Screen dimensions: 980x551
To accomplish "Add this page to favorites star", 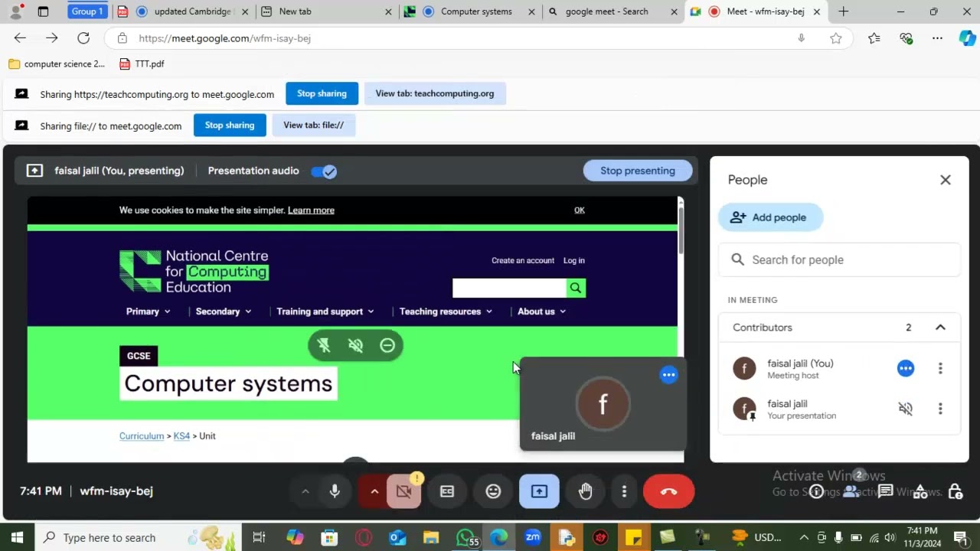I will (x=836, y=38).
